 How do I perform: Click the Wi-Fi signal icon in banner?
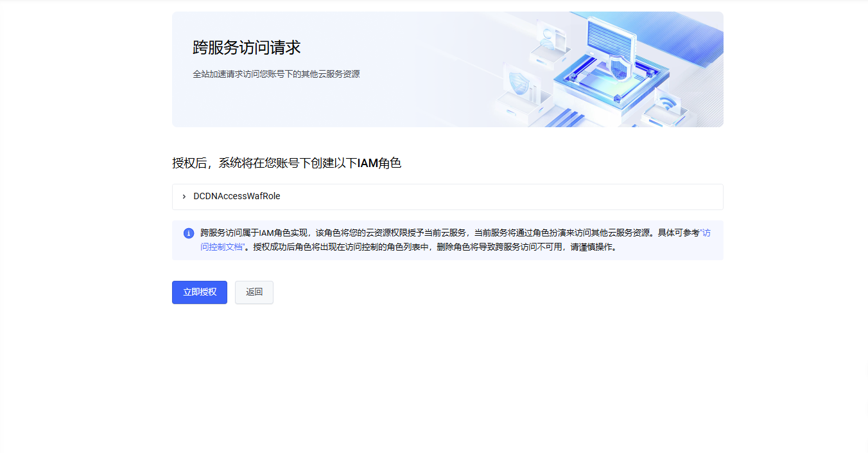click(668, 103)
